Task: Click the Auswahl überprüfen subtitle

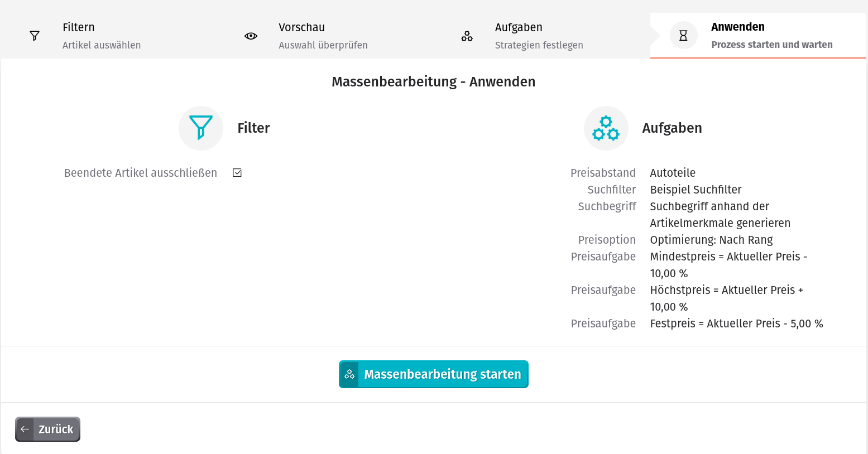Action: (323, 45)
